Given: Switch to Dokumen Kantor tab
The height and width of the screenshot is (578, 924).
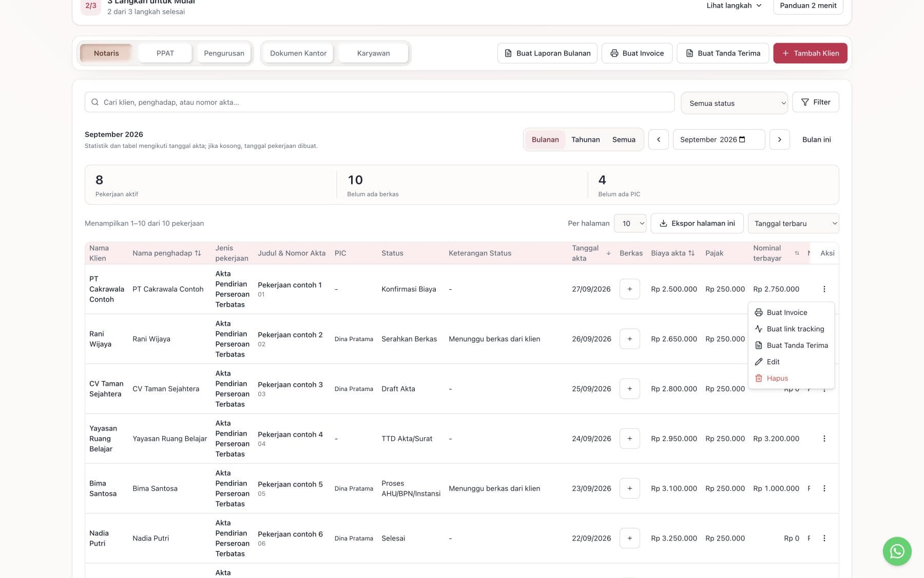Looking at the screenshot, I should [298, 53].
